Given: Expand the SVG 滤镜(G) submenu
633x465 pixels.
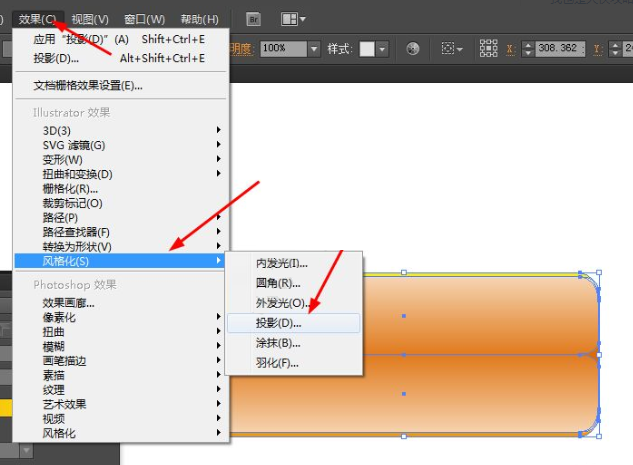Looking at the screenshot, I should pyautogui.click(x=121, y=145).
